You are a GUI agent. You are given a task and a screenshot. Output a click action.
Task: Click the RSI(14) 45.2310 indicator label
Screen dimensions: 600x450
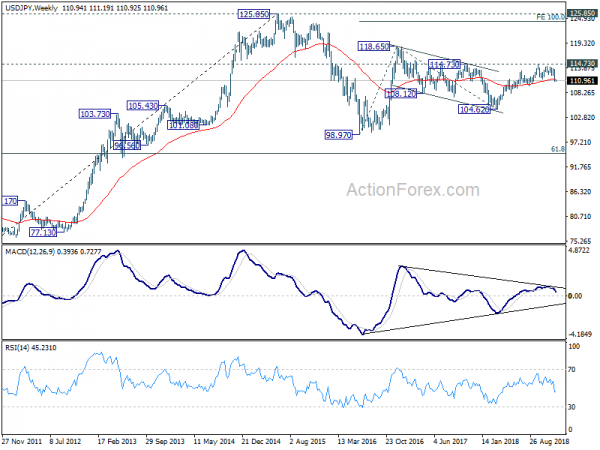pyautogui.click(x=31, y=347)
